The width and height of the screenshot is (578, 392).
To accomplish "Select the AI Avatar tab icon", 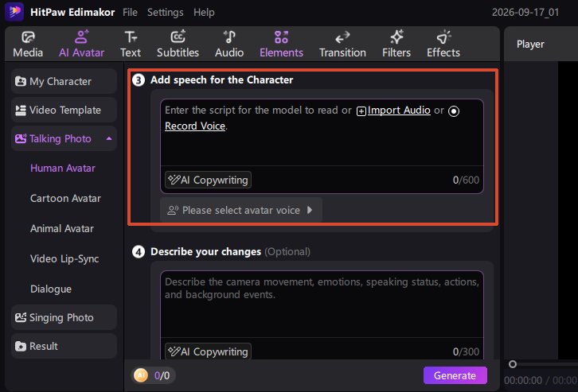I will (81, 37).
